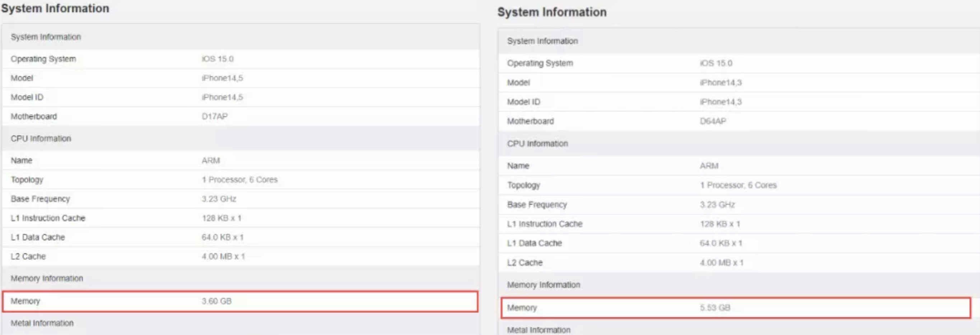Viewport: 980px width, 335px height.
Task: Click 'Name' label in left panel
Action: click(x=21, y=160)
